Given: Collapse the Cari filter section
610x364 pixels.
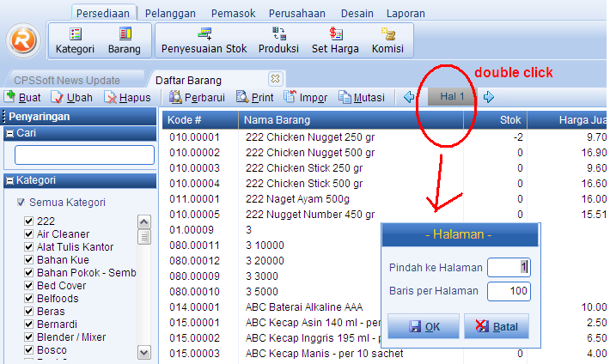Looking at the screenshot, I should (x=10, y=134).
